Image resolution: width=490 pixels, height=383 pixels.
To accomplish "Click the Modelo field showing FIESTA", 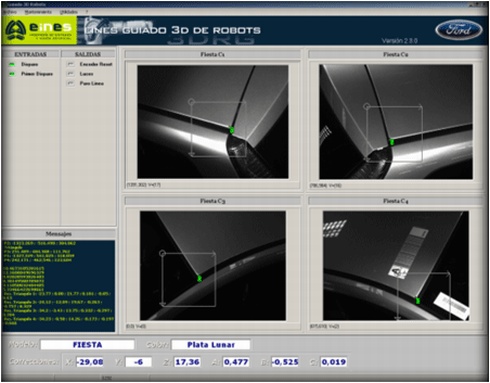I will (x=87, y=345).
